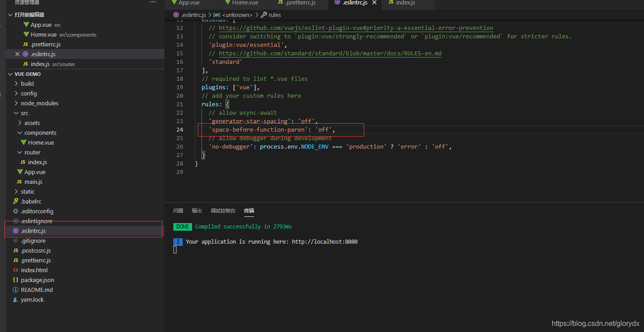Click the plugins: ['vue'] line

[230, 87]
